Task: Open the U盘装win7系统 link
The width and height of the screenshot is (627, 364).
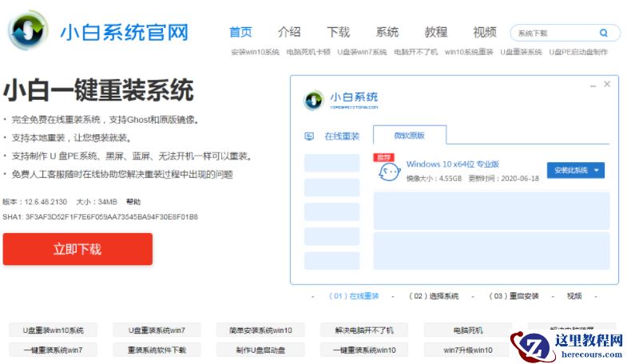Action: pos(362,52)
